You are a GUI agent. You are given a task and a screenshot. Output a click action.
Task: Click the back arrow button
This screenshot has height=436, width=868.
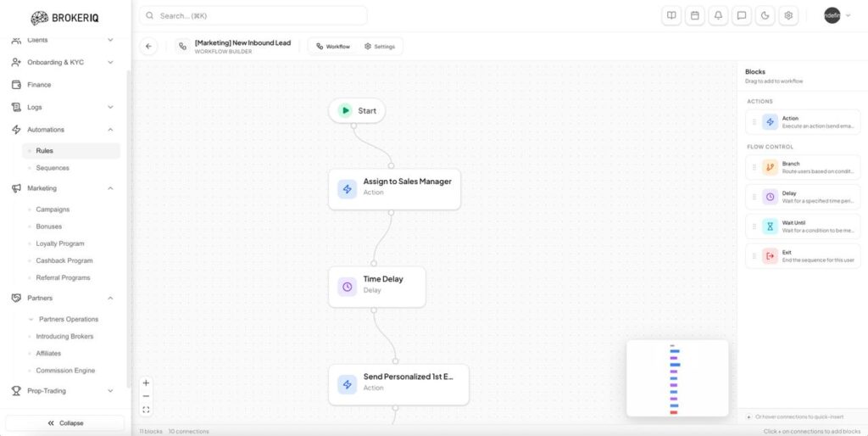pos(149,47)
